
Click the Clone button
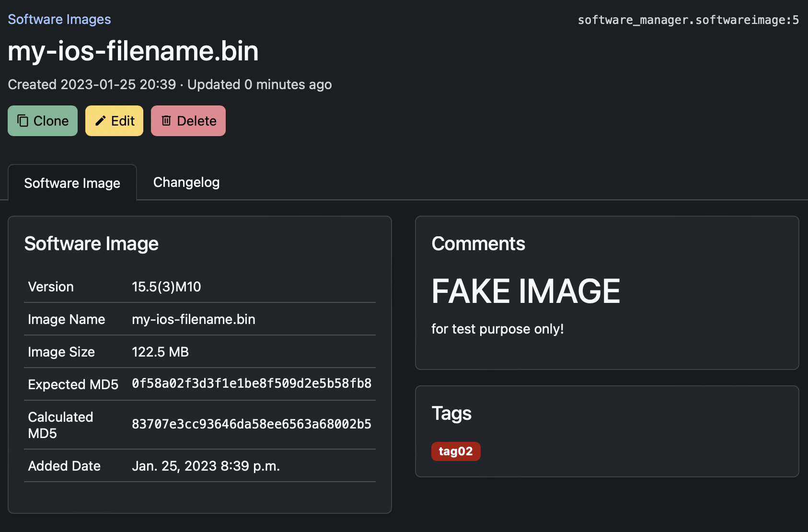pyautogui.click(x=43, y=121)
